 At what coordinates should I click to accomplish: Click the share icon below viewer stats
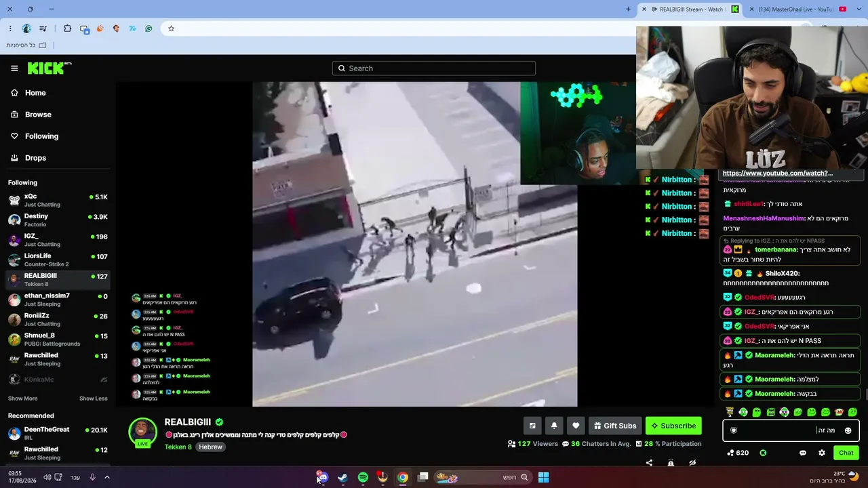[649, 463]
